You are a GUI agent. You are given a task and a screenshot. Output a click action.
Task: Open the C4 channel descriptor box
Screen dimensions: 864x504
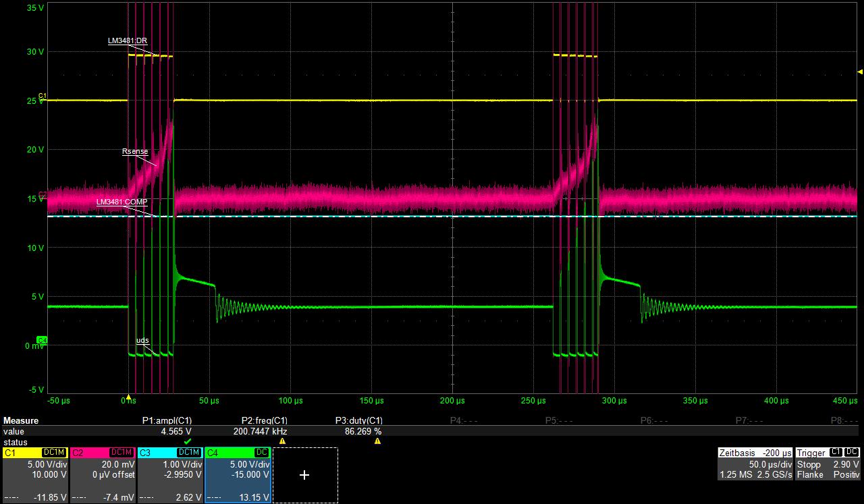(x=238, y=475)
